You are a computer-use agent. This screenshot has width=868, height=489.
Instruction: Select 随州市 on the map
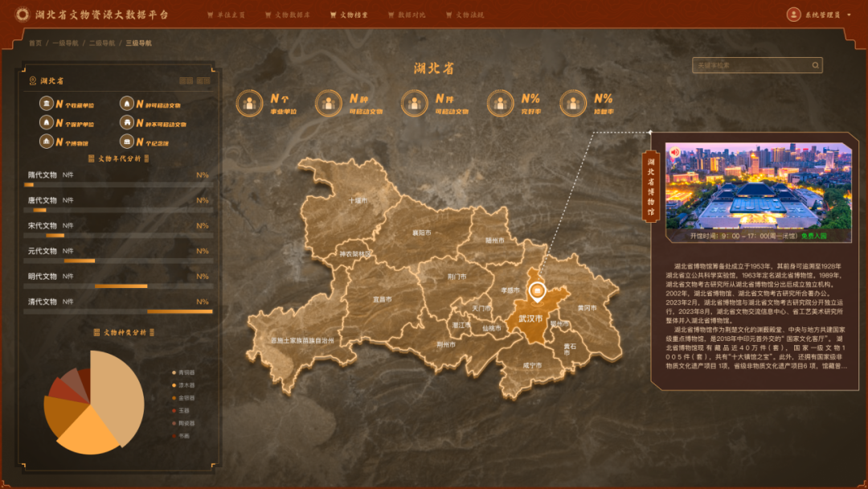495,240
